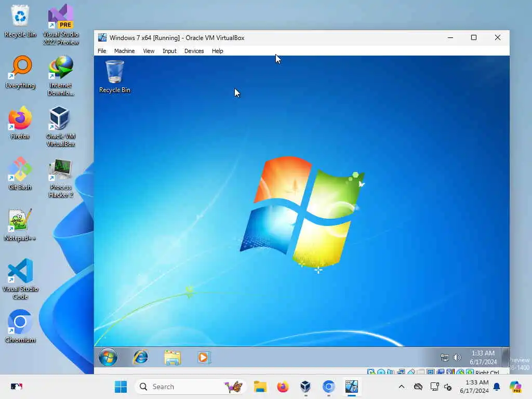
Task: Open the Machine menu
Action: (x=124, y=51)
